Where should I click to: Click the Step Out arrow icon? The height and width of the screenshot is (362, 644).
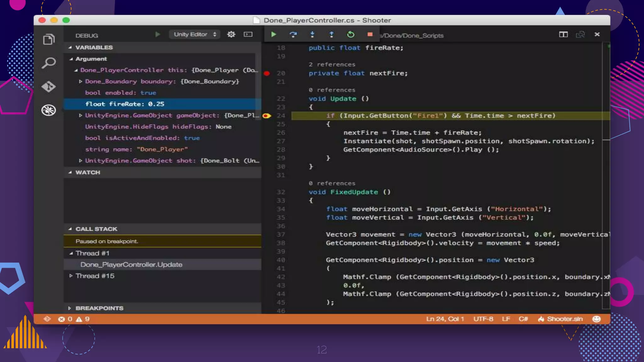coord(331,34)
